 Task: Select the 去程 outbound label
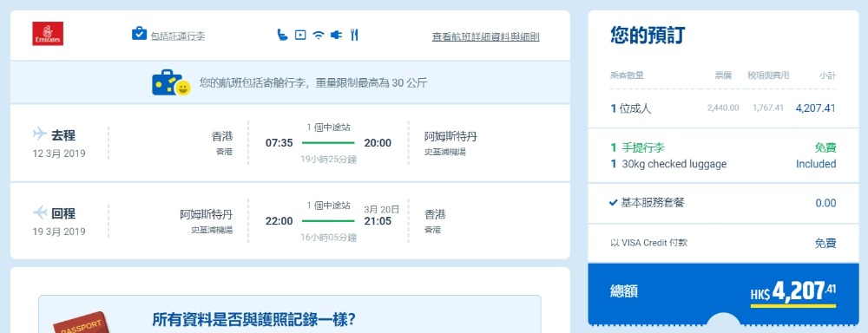click(63, 135)
